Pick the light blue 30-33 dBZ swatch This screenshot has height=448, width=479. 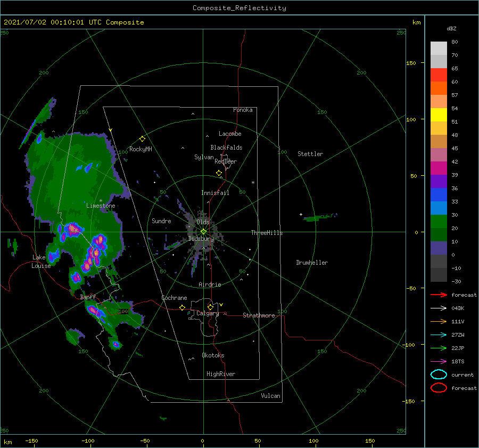click(x=439, y=208)
